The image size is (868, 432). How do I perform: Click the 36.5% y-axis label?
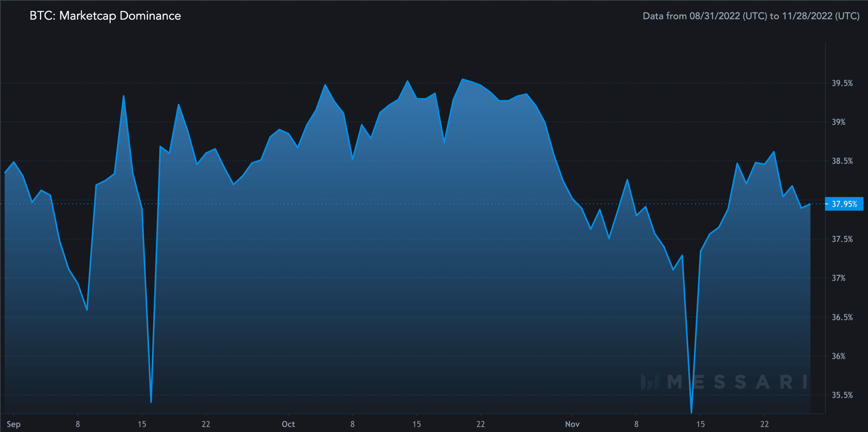click(x=842, y=317)
